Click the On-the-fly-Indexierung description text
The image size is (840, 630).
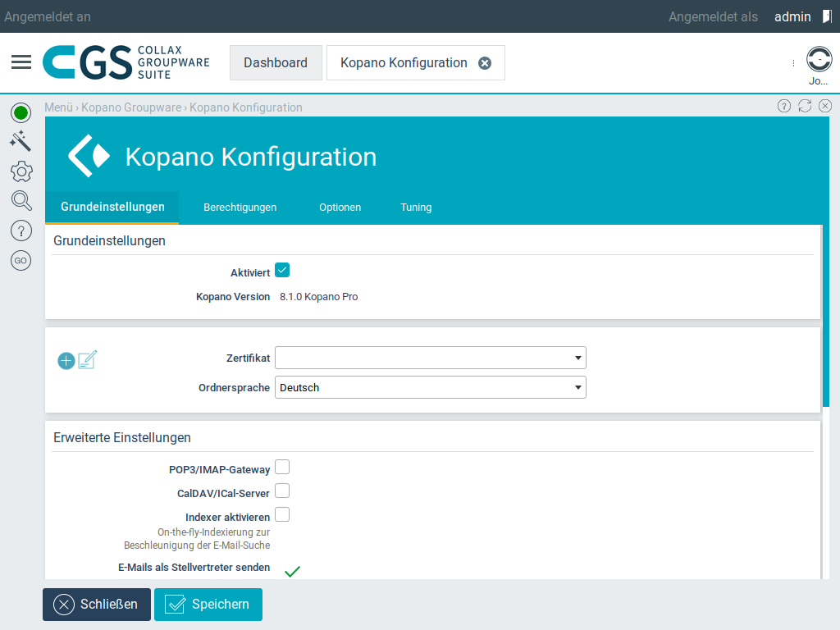[197, 538]
